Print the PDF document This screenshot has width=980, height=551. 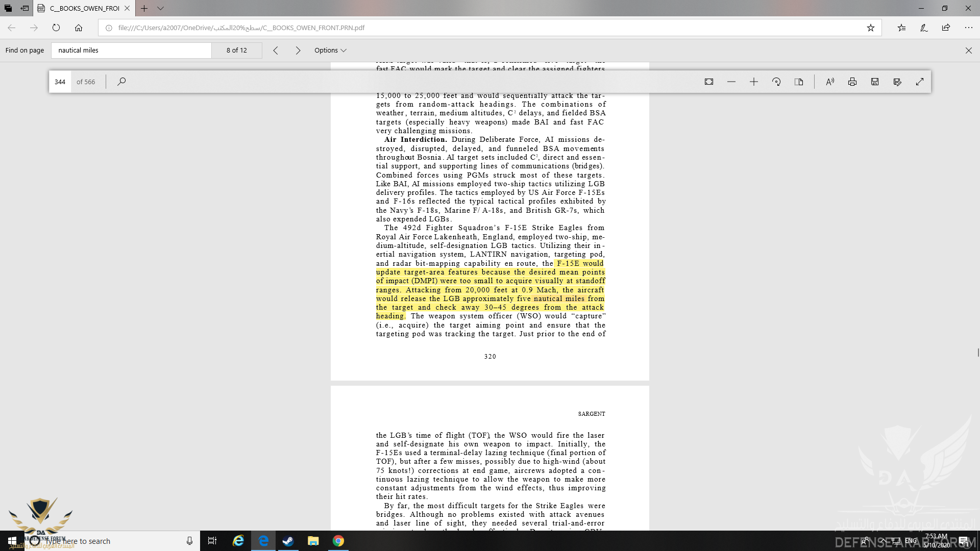tap(852, 82)
